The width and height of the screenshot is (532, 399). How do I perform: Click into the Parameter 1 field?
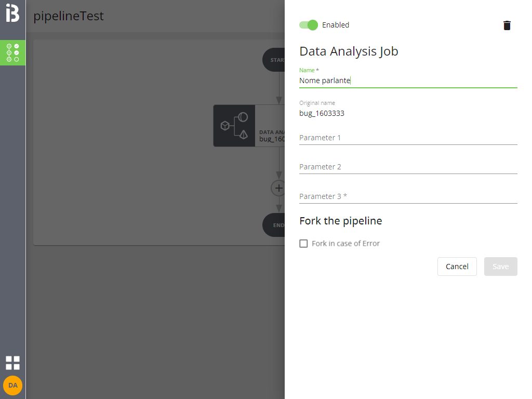[408, 138]
